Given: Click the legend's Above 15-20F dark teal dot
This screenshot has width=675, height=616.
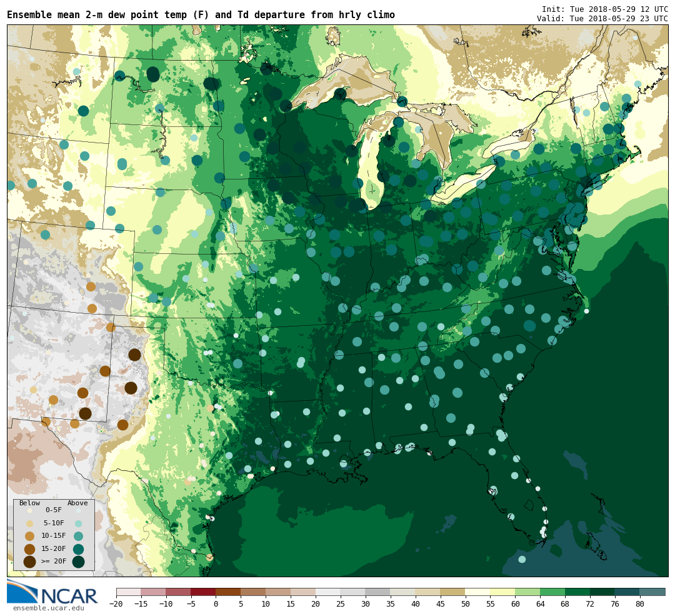Looking at the screenshot, I should [78, 549].
